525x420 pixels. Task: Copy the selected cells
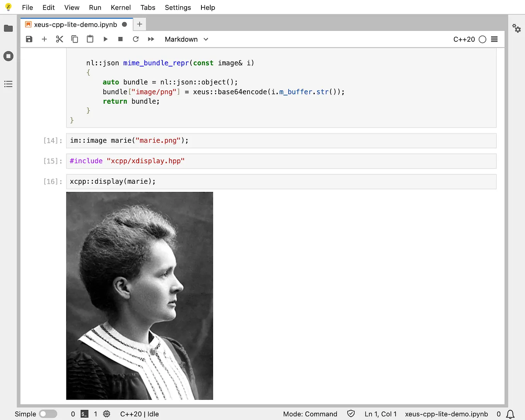click(x=75, y=39)
